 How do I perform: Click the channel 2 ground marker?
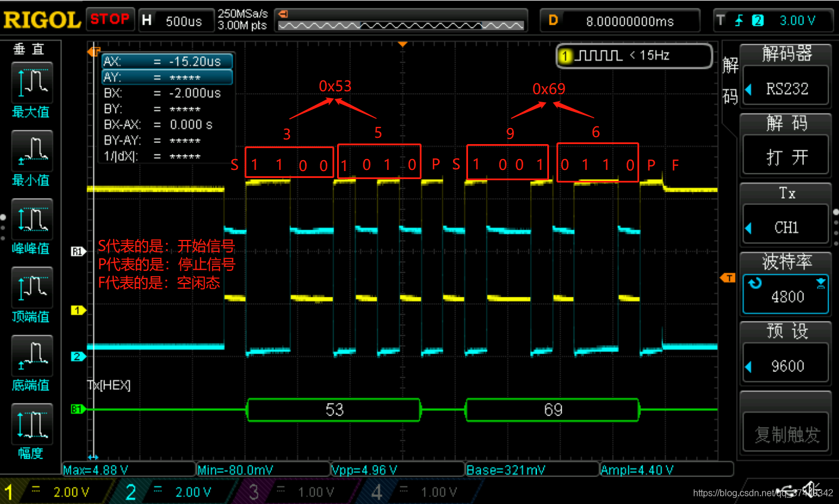click(x=78, y=356)
